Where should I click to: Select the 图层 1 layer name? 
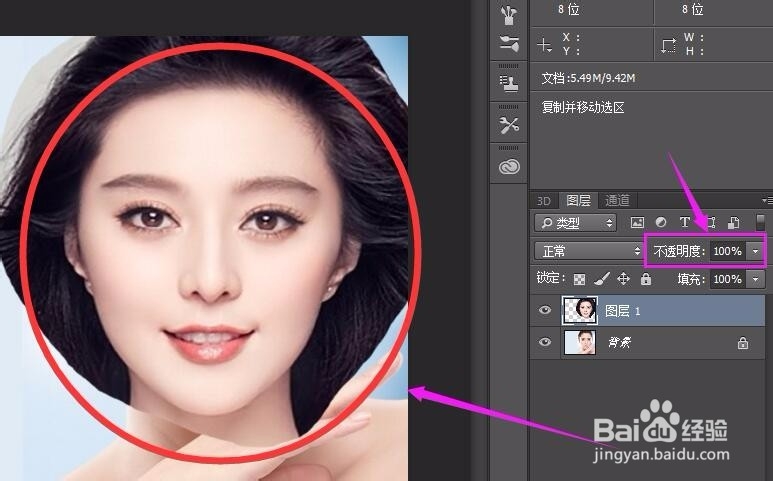[622, 311]
